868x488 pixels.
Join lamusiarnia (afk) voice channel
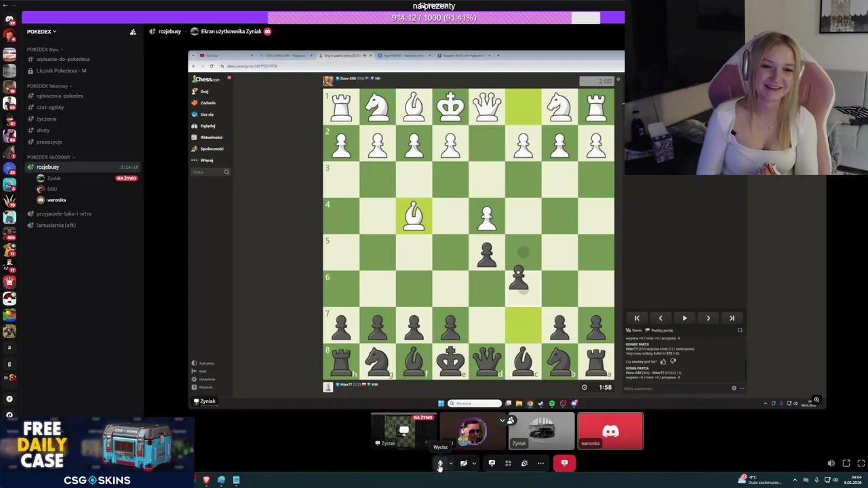click(x=56, y=225)
